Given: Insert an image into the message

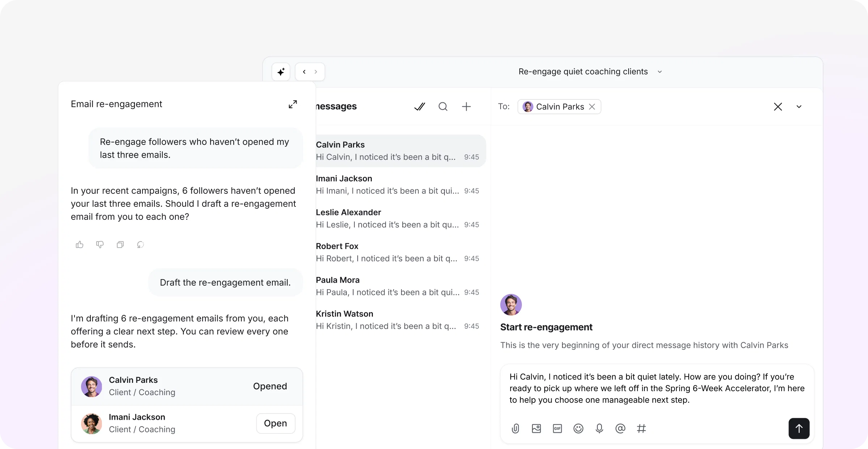Looking at the screenshot, I should click(x=536, y=428).
